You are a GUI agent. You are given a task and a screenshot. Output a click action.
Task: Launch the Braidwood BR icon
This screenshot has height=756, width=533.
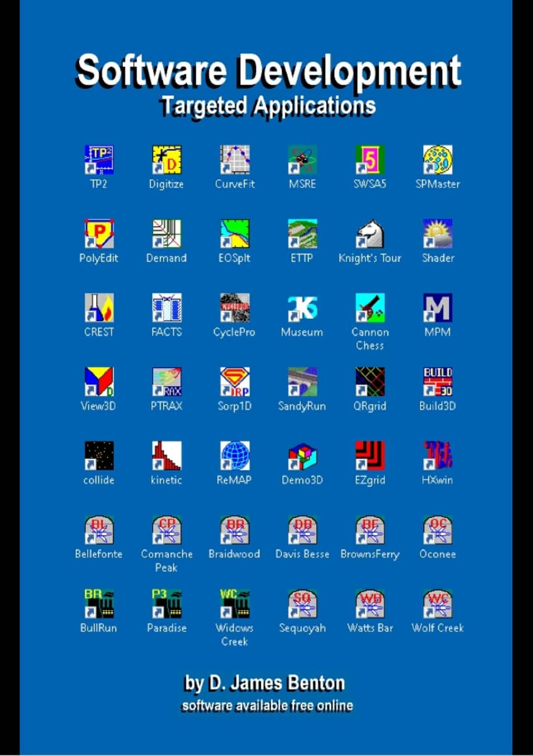pos(235,530)
